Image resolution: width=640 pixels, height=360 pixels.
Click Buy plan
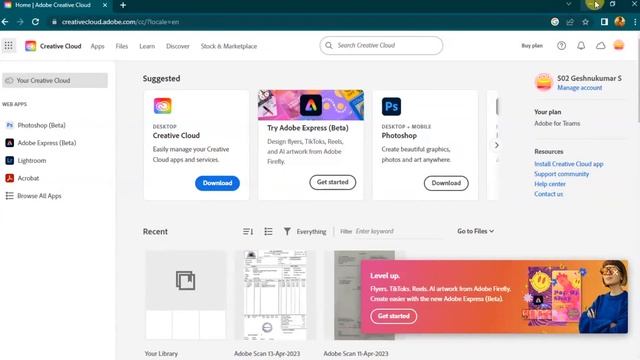pyautogui.click(x=532, y=46)
